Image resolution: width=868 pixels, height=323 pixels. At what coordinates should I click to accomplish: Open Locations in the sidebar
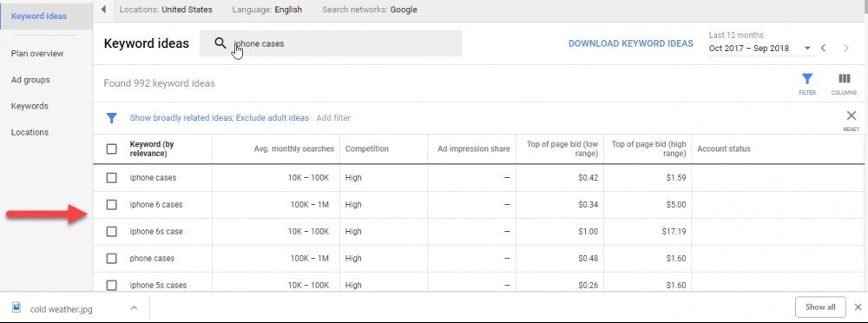[x=30, y=132]
